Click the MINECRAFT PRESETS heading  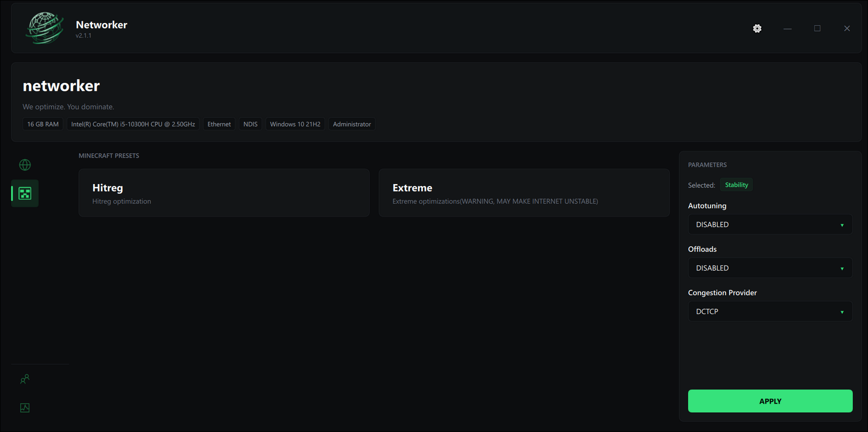[109, 156]
